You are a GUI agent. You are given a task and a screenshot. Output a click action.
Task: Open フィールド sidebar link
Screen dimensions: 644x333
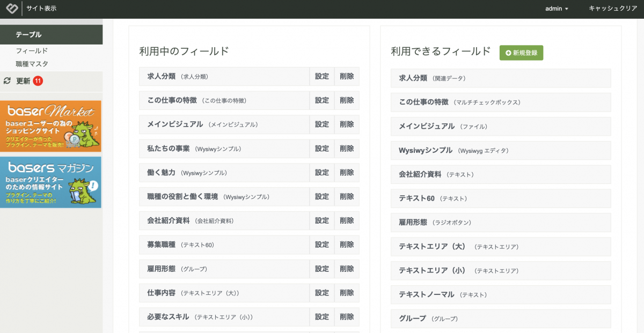32,51
